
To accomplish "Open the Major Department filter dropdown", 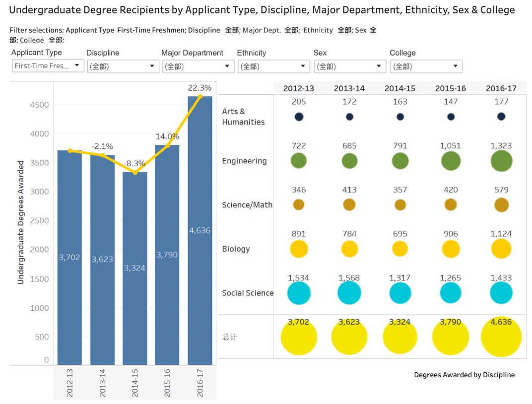I will point(198,66).
